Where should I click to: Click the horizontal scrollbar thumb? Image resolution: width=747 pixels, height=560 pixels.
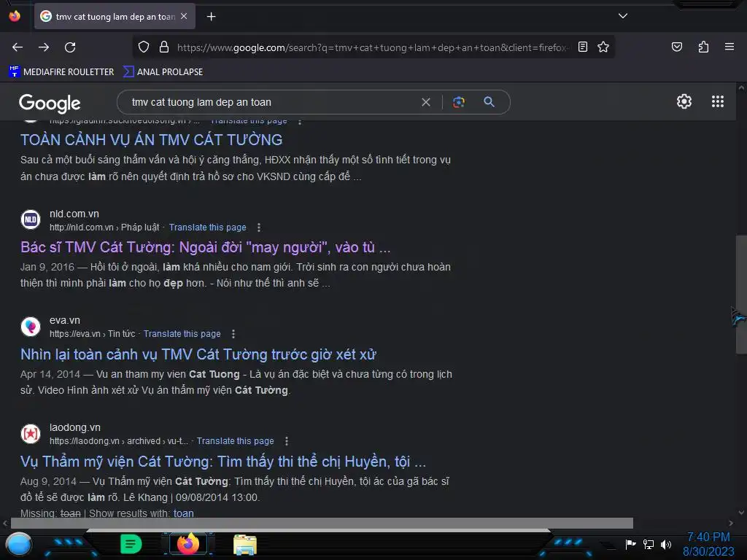[x=322, y=523]
